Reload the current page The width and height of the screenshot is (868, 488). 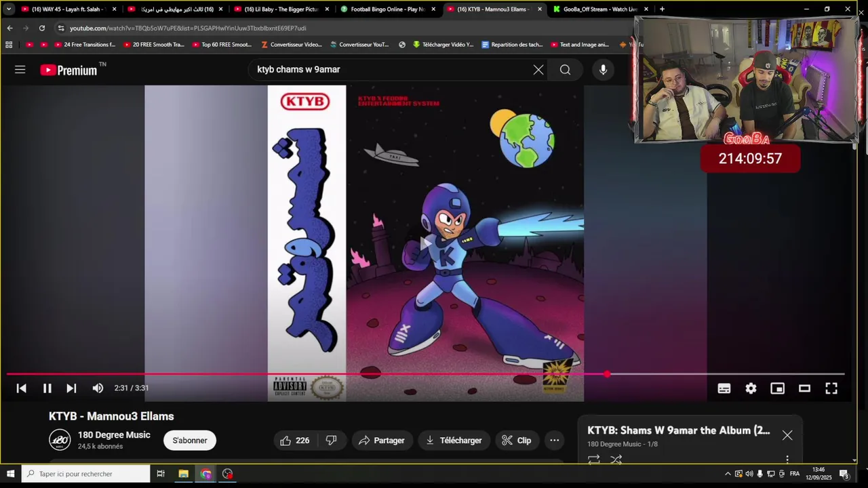pyautogui.click(x=42, y=28)
